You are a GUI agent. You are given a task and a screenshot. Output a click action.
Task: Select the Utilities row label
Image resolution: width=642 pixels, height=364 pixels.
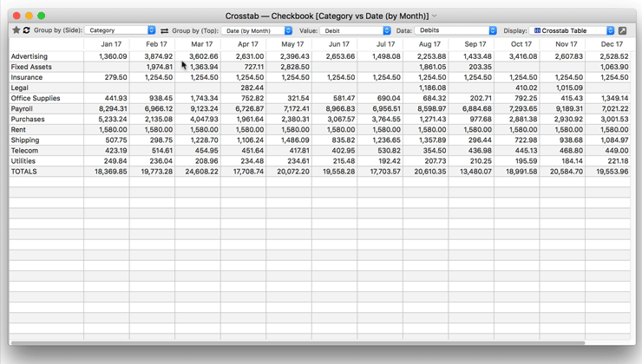pyautogui.click(x=23, y=161)
